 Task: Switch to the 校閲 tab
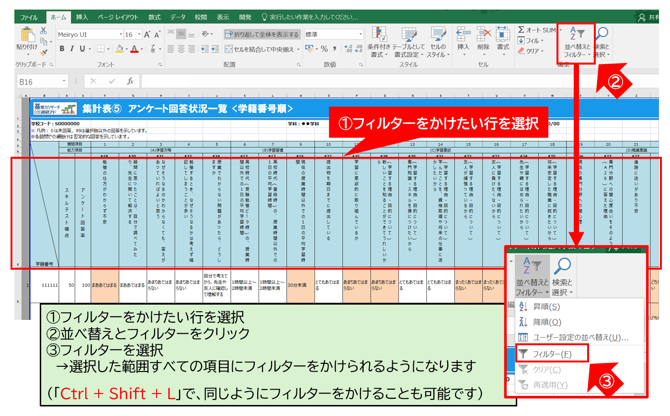(201, 17)
